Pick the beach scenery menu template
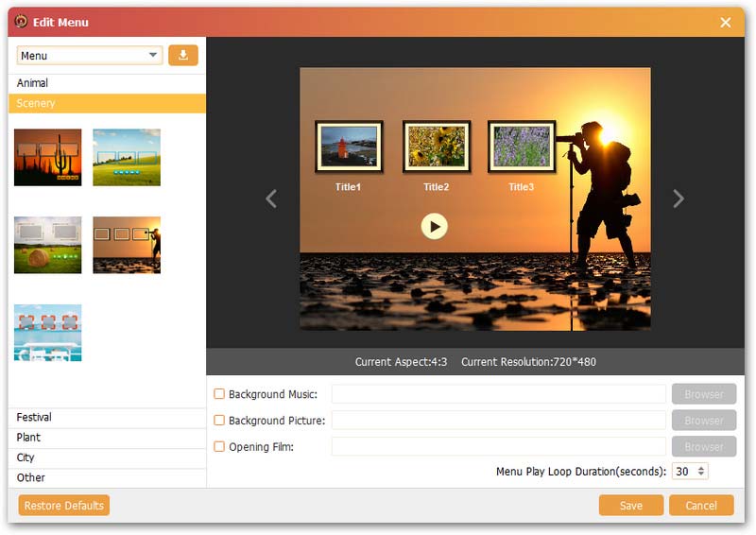The height and width of the screenshot is (535, 756). click(x=48, y=332)
